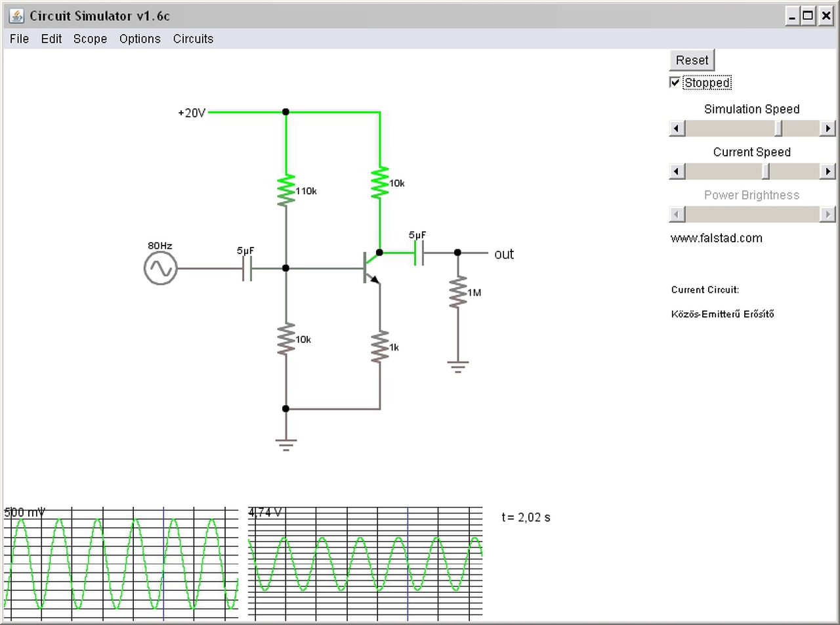Click the t = 2,02 s time readout
This screenshot has width=840, height=625.
(526, 517)
